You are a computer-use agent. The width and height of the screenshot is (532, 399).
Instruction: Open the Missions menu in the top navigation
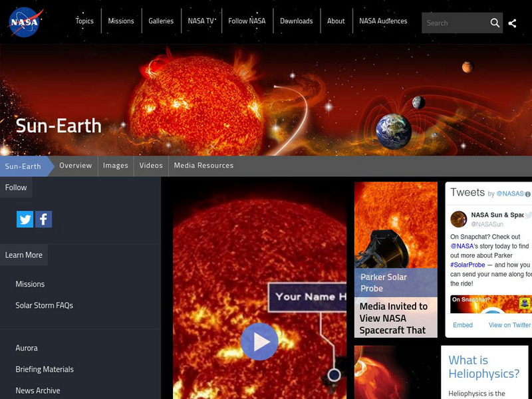pyautogui.click(x=121, y=21)
